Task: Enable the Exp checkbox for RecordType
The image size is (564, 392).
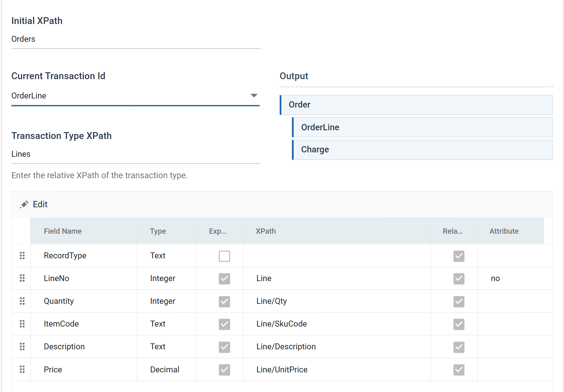Action: [224, 256]
